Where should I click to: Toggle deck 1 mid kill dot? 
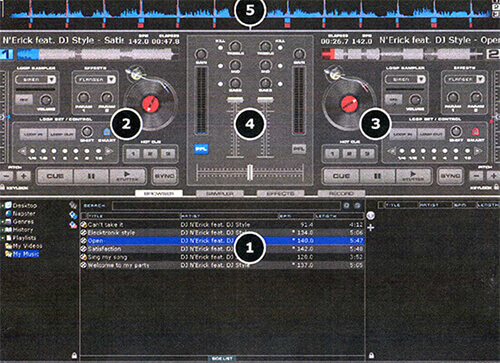220,66
